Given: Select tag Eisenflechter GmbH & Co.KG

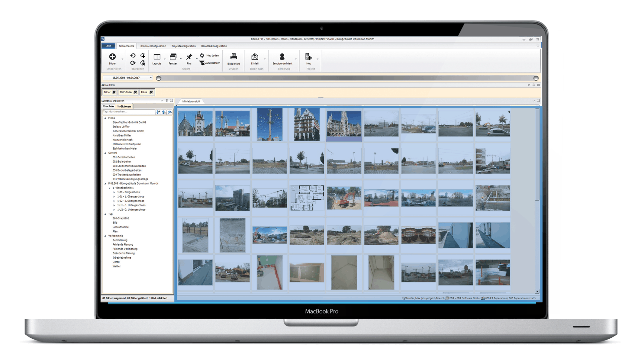Looking at the screenshot, I should coord(129,122).
